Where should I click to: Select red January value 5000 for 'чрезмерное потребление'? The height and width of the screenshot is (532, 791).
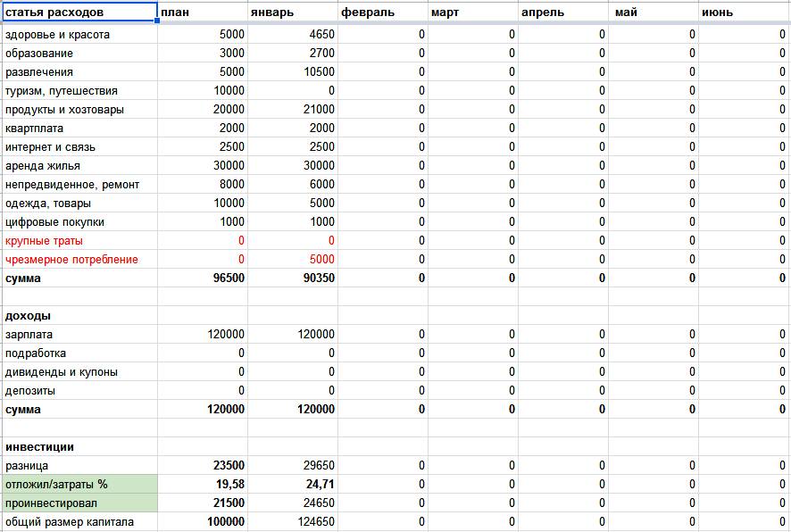click(x=293, y=260)
